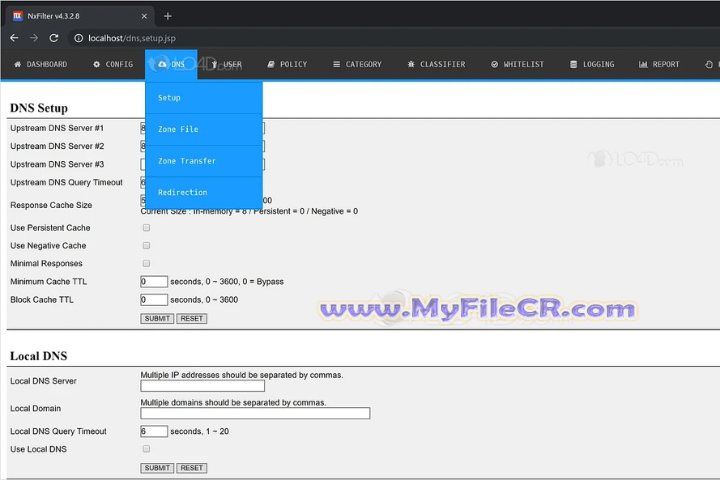The image size is (720, 480).
Task: Reset the DNS Setup form
Action: click(x=191, y=319)
